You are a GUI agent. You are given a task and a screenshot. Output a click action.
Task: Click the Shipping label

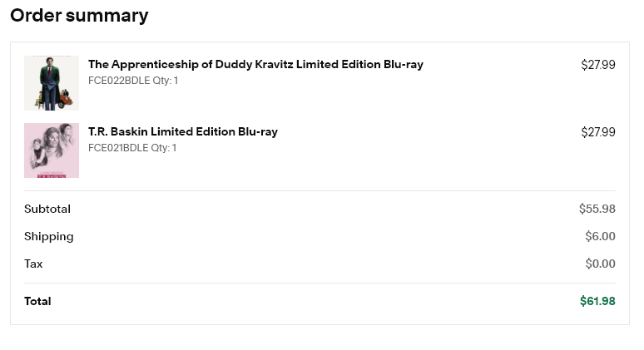(x=49, y=237)
